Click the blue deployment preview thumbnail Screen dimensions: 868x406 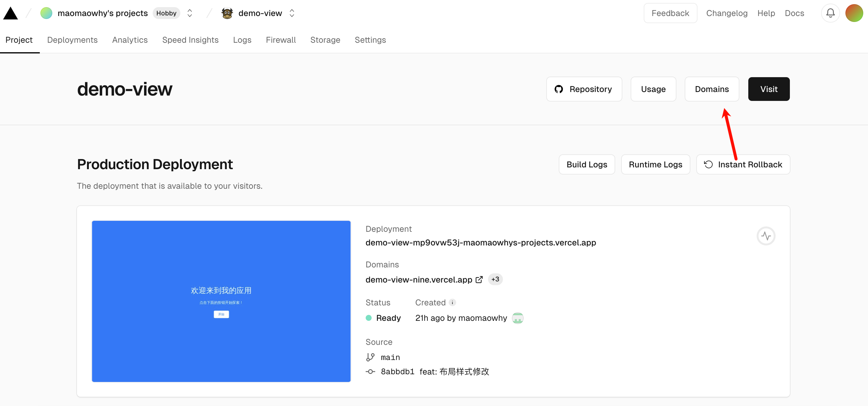[221, 301]
